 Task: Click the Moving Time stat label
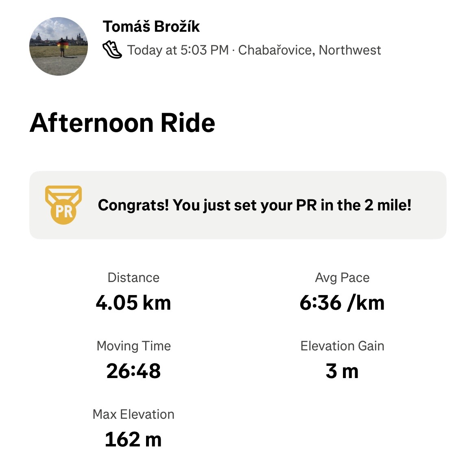coord(133,346)
